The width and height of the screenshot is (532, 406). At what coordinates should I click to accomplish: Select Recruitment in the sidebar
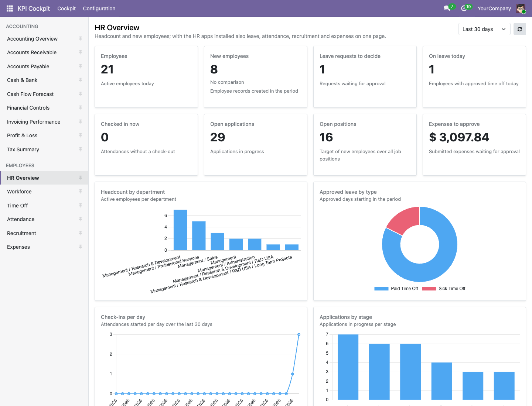(44, 233)
